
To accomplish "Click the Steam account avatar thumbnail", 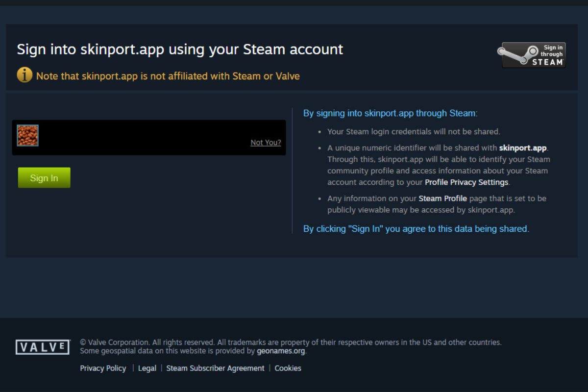I will (28, 135).
